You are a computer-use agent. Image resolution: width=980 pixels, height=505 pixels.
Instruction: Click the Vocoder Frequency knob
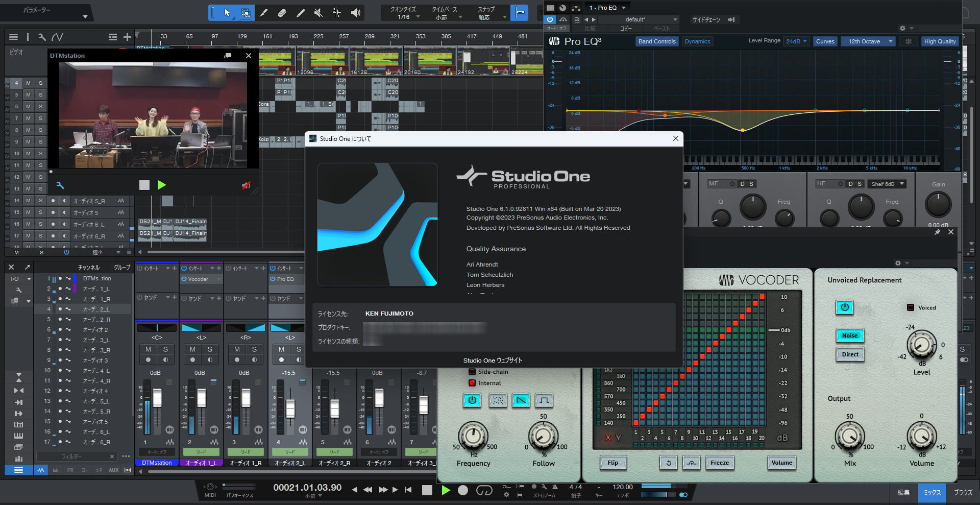473,436
